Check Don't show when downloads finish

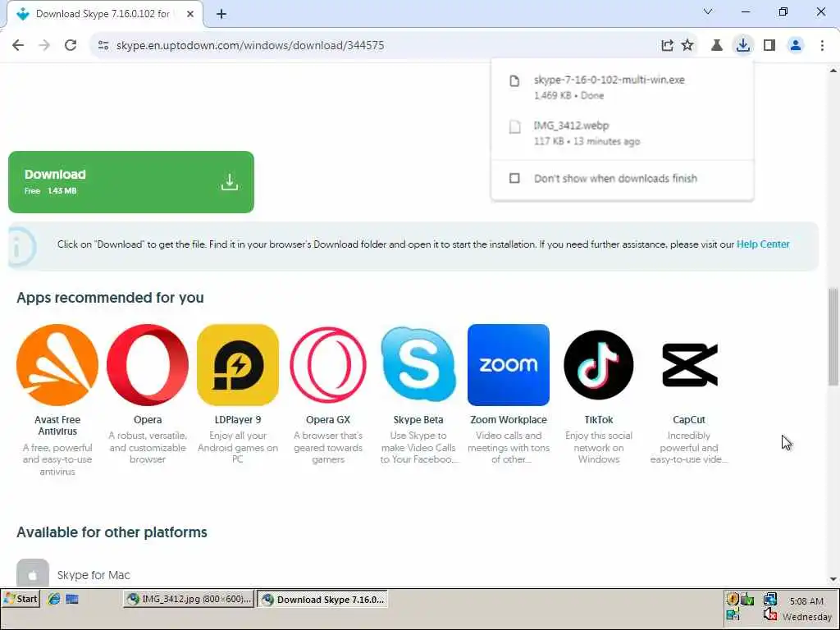(514, 178)
